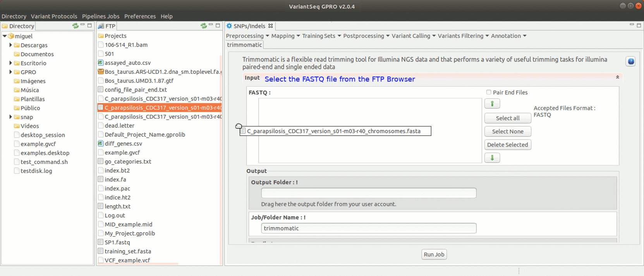Minimize the Directory panel view
The image size is (644, 276).
[82, 25]
